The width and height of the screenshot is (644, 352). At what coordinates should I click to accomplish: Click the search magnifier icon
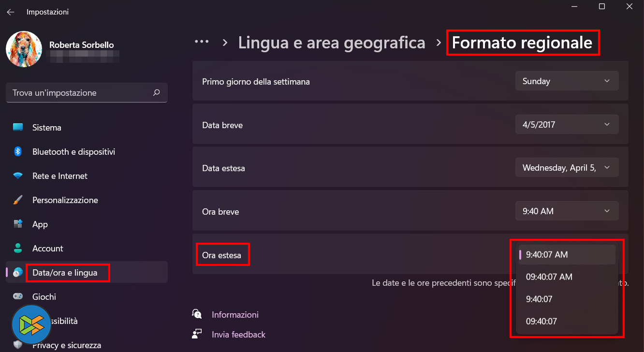click(x=156, y=92)
